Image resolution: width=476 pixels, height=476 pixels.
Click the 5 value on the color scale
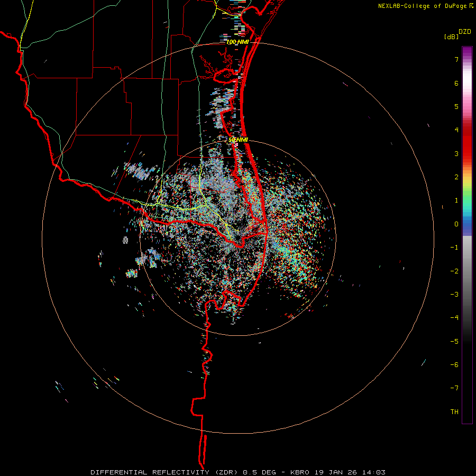pyautogui.click(x=456, y=106)
